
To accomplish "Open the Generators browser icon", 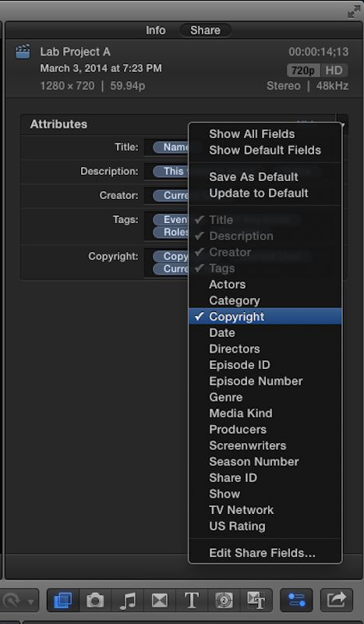I will tap(224, 600).
